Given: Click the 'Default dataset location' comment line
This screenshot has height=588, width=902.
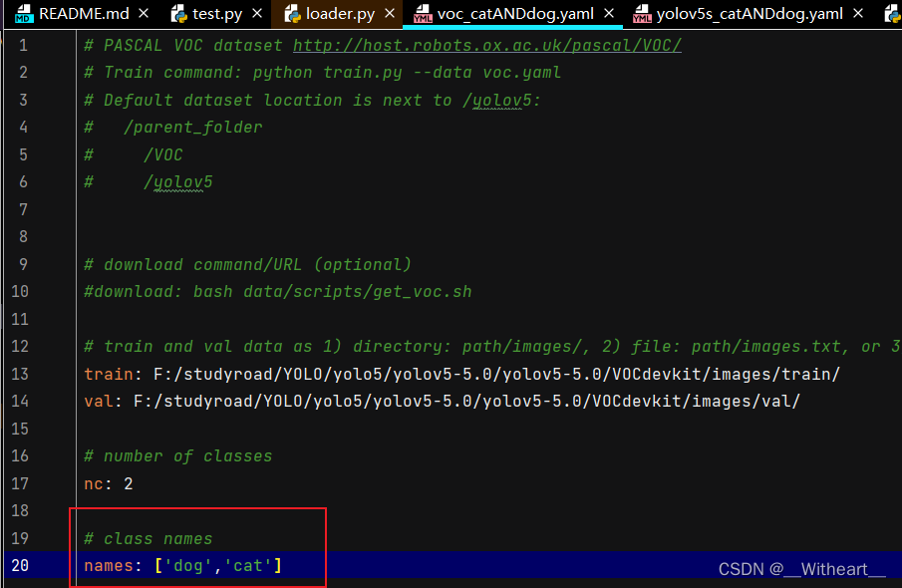Looking at the screenshot, I should point(312,100).
